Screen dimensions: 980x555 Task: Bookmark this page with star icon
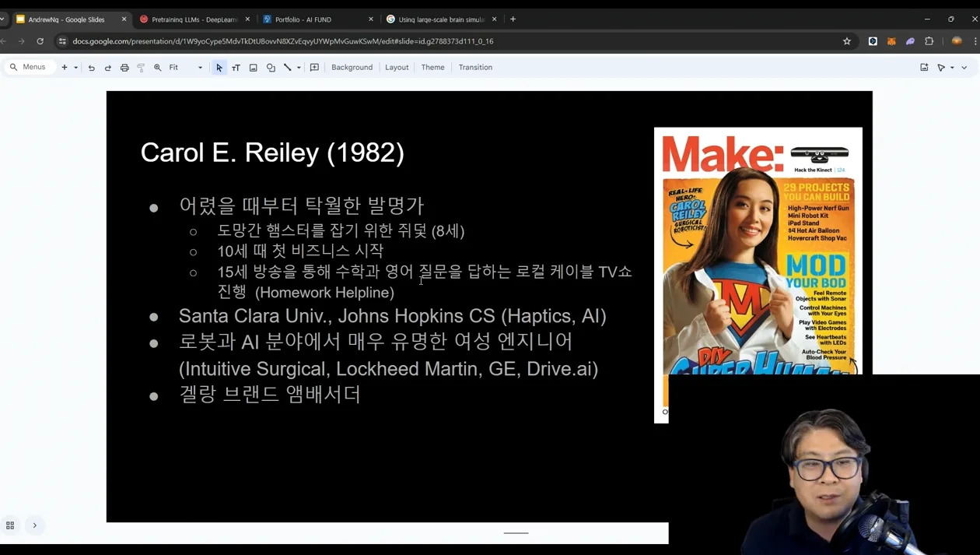pyautogui.click(x=847, y=41)
